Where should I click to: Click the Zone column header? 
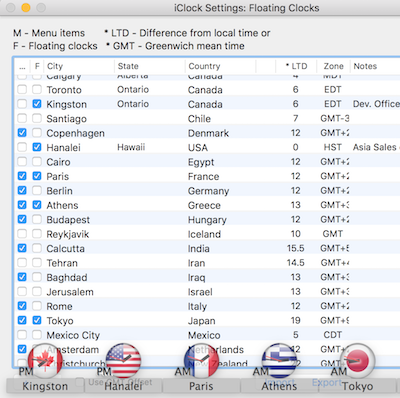333,66
